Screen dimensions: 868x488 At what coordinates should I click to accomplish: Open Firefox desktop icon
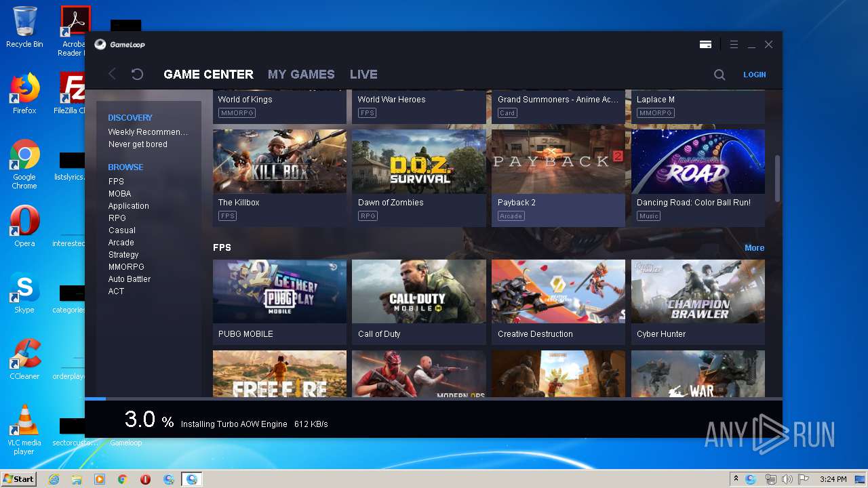coord(24,94)
